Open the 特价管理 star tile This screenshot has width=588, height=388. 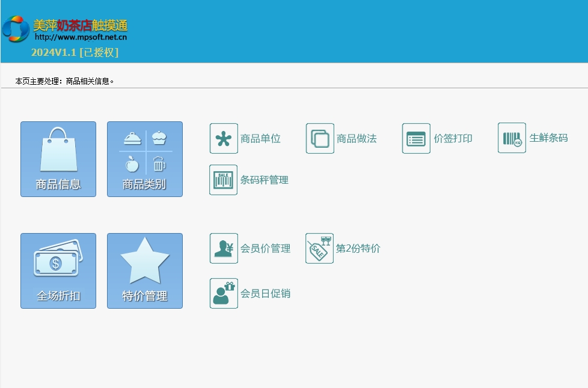pyautogui.click(x=145, y=271)
